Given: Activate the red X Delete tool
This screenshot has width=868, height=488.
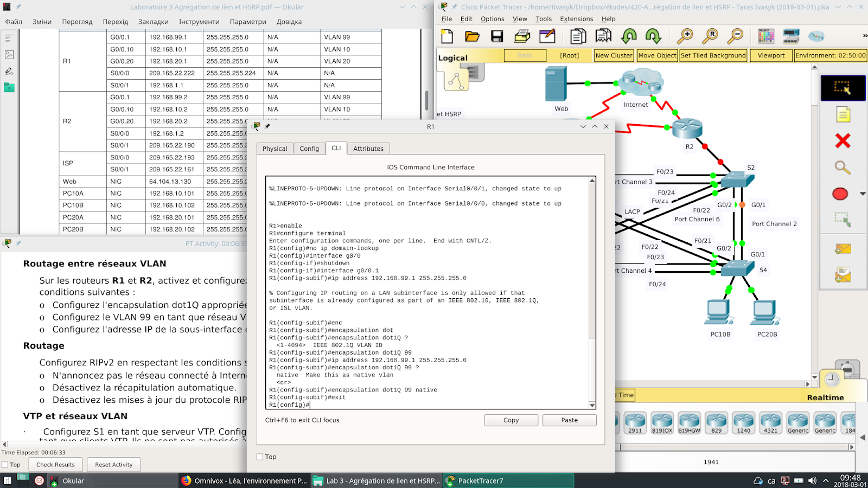Looking at the screenshot, I should pyautogui.click(x=843, y=141).
